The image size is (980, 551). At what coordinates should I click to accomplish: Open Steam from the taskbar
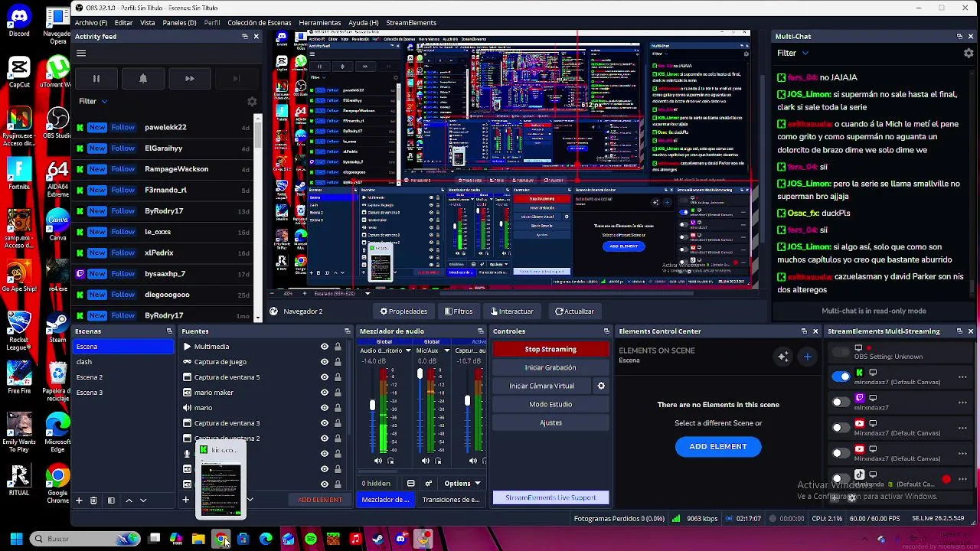[x=377, y=539]
